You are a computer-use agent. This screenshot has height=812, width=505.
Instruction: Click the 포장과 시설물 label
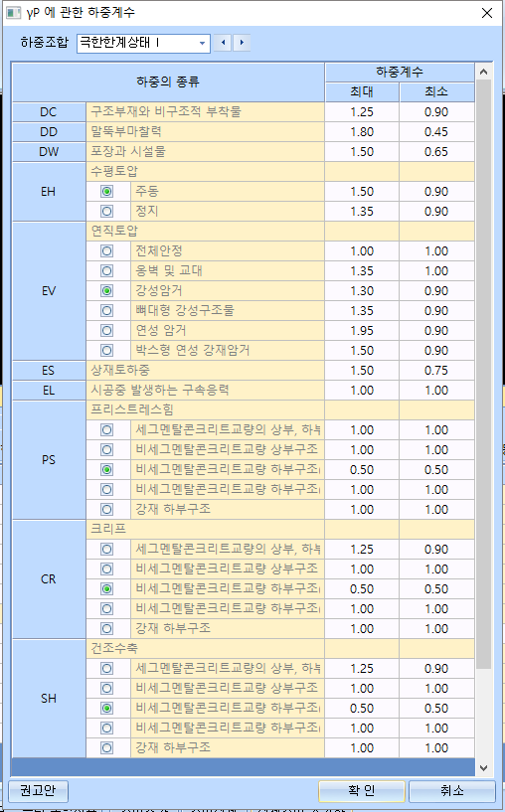pyautogui.click(x=128, y=152)
